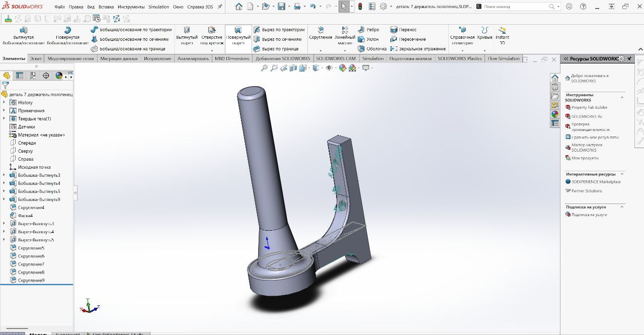Toggle the pin on Ресурсы SOLIDWORKS panel

pos(629,59)
